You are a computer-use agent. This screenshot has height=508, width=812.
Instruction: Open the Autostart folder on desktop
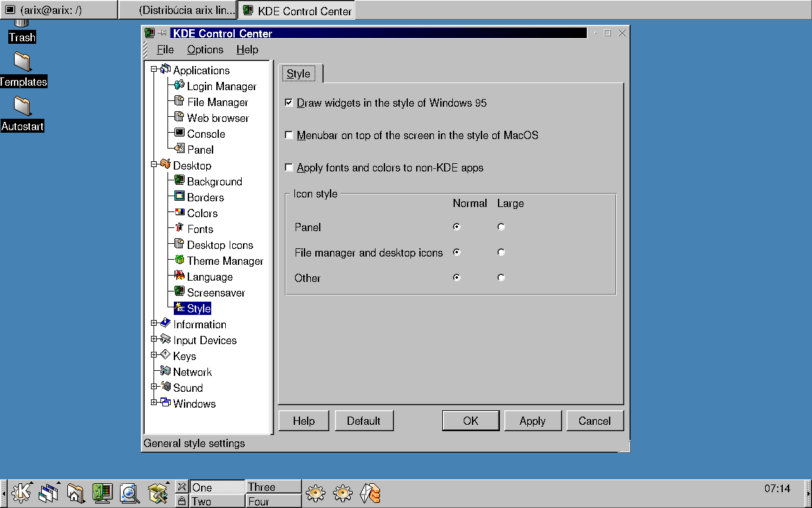[x=22, y=114]
